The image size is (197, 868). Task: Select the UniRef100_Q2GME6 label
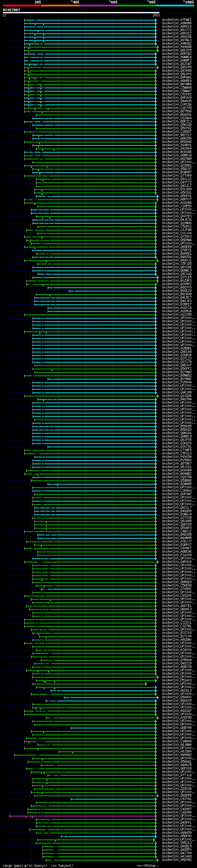click(x=176, y=165)
